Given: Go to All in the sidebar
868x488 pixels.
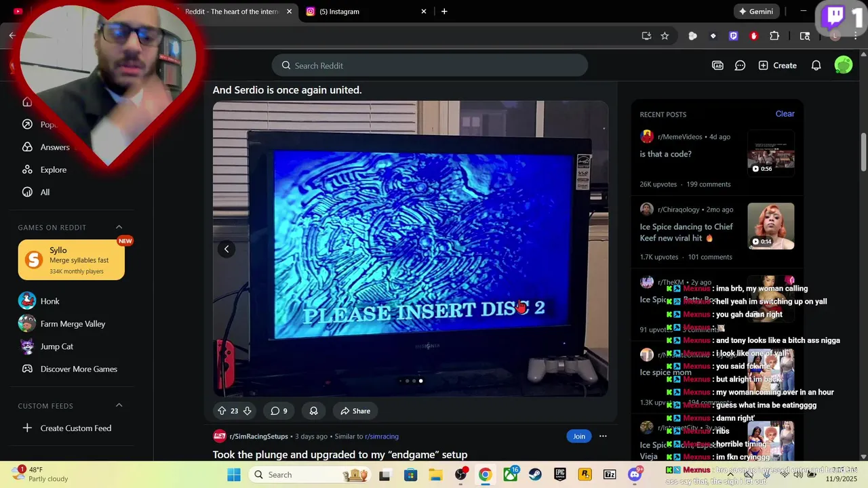Looking at the screenshot, I should click(45, 192).
